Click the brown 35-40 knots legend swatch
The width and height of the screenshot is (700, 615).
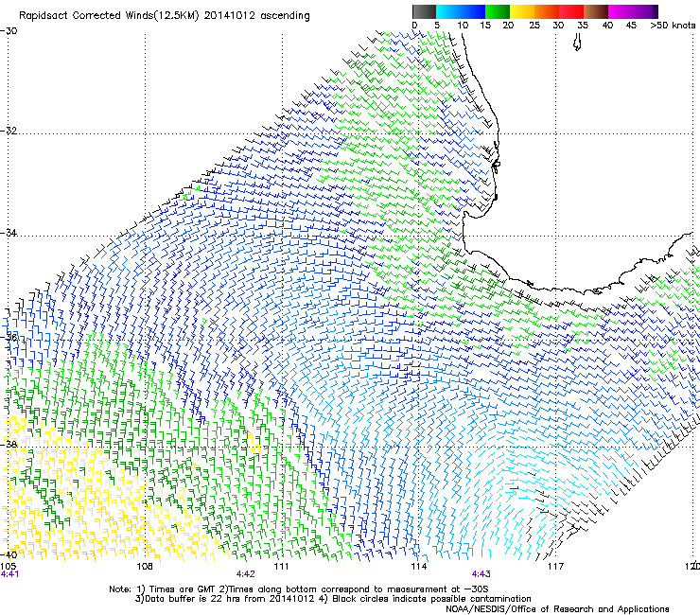(x=596, y=11)
